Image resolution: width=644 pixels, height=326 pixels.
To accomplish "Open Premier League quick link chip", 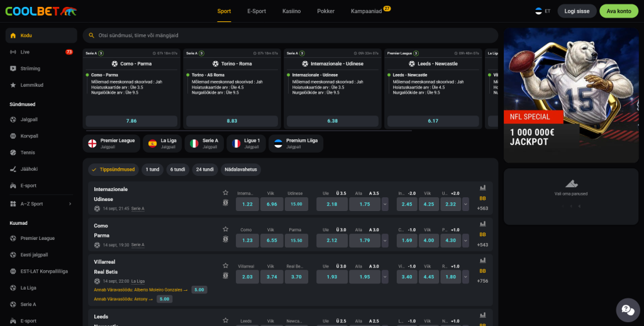I will point(111,143).
